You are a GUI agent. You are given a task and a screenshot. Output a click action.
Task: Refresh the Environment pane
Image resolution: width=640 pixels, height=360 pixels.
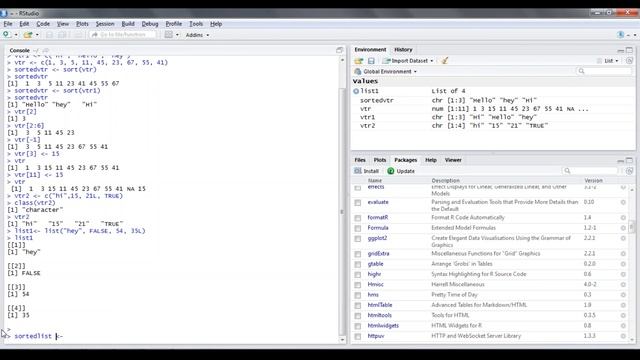pyautogui.click(x=629, y=61)
